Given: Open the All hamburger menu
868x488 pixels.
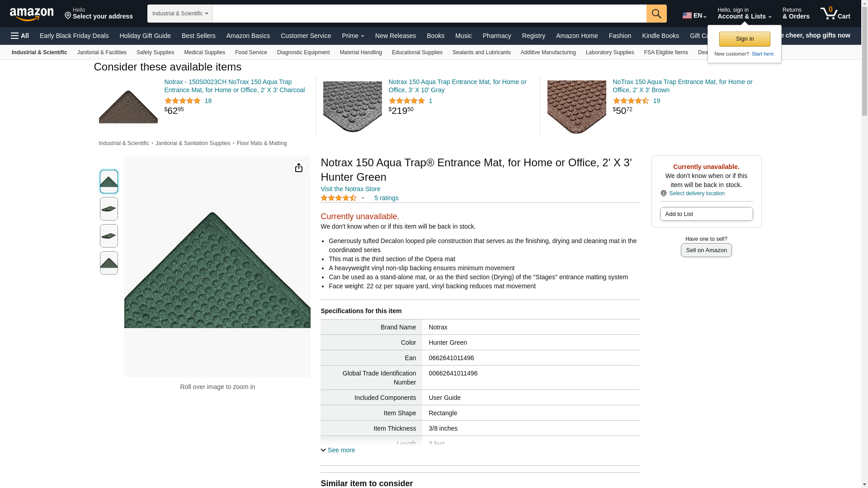Looking at the screenshot, I should pos(20,36).
